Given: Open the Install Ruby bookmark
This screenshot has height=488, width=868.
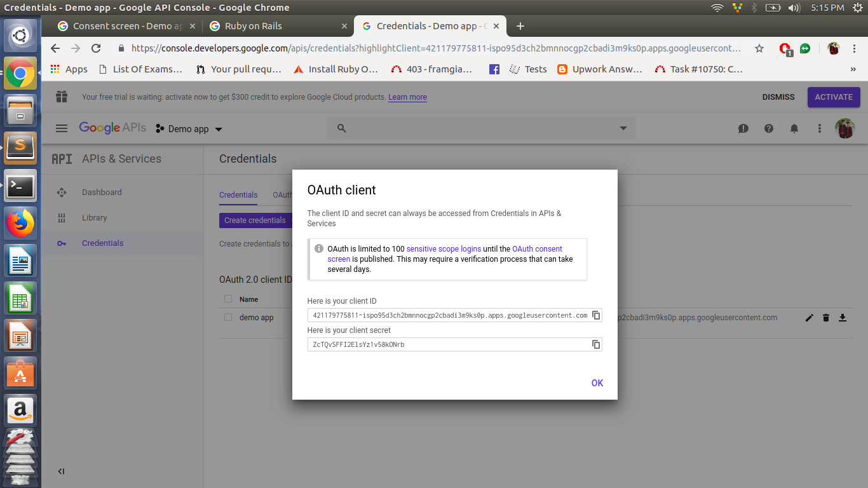Looking at the screenshot, I should pos(336,69).
